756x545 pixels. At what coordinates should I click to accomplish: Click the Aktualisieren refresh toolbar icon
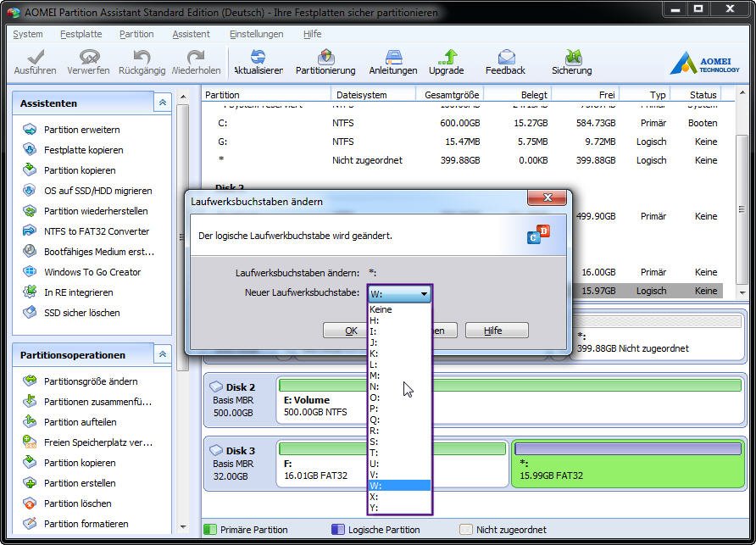click(258, 57)
